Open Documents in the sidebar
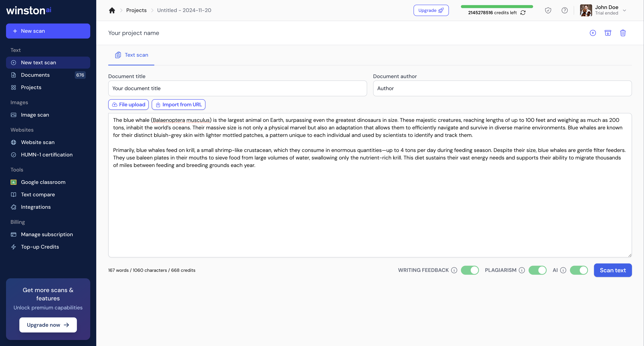The image size is (644, 346). point(35,75)
